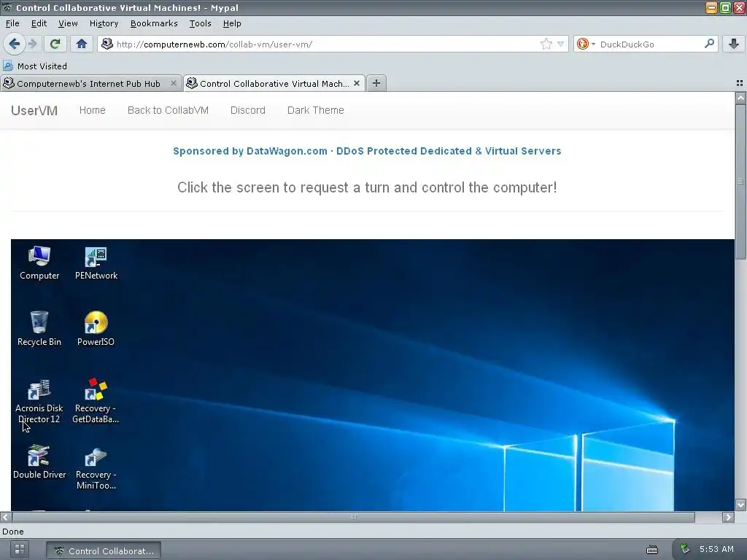
Task: Go back using the browser back arrow
Action: click(x=14, y=44)
